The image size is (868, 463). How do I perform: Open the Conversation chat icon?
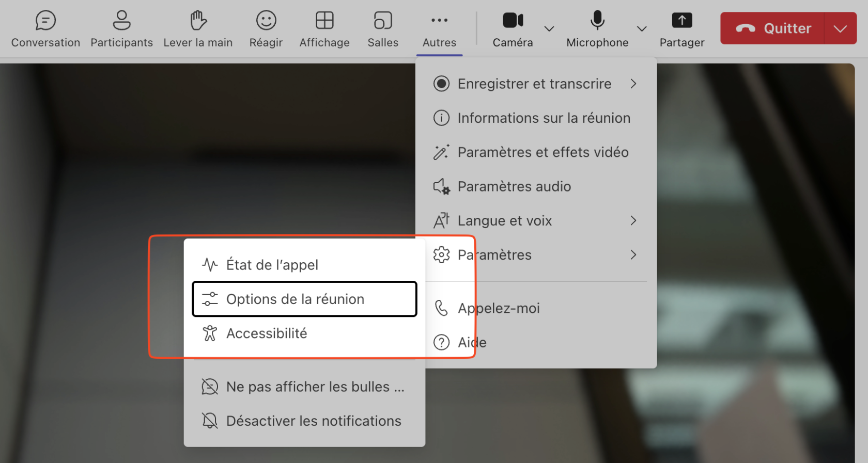click(45, 21)
